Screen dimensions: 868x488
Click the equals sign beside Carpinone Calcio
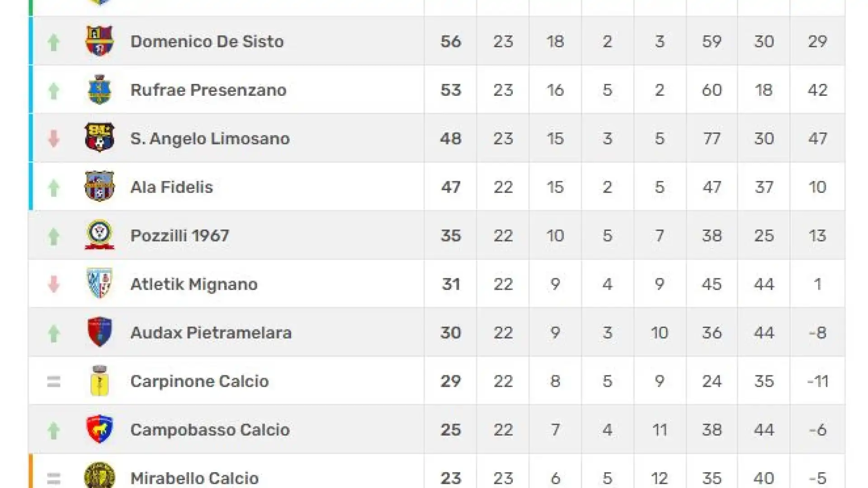pyautogui.click(x=54, y=382)
